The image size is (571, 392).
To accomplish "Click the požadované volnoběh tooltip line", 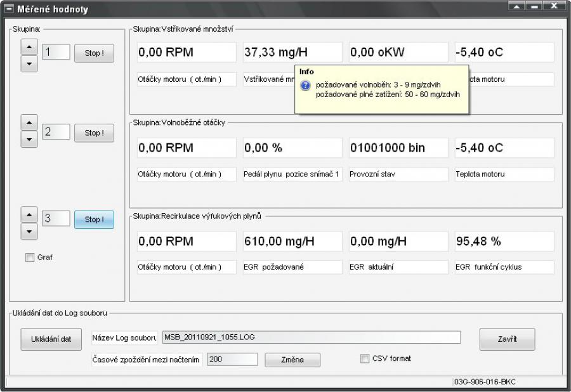I will [378, 85].
